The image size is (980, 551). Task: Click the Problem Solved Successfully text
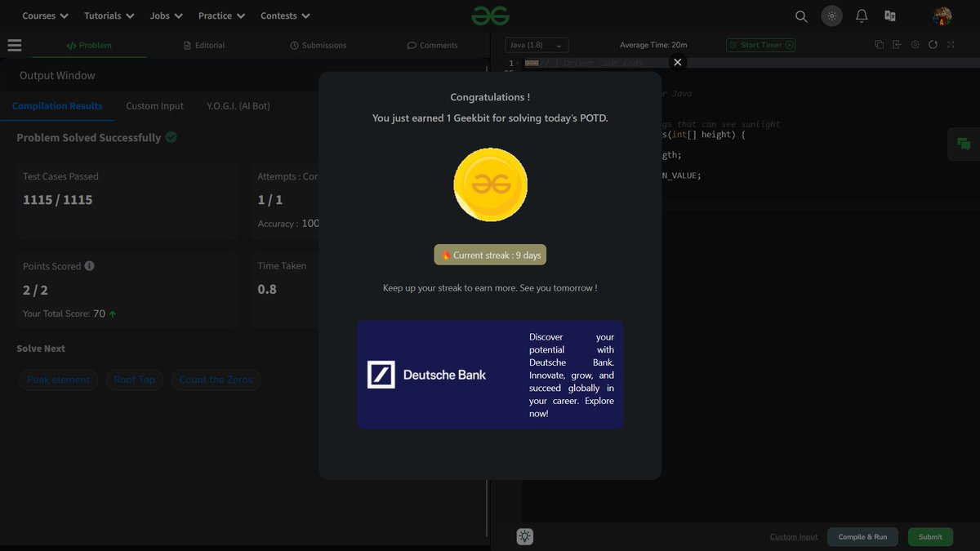tap(89, 138)
